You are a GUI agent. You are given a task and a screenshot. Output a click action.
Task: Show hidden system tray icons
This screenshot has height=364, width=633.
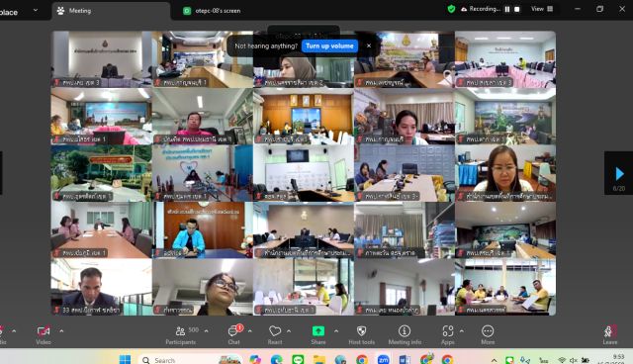click(x=494, y=360)
